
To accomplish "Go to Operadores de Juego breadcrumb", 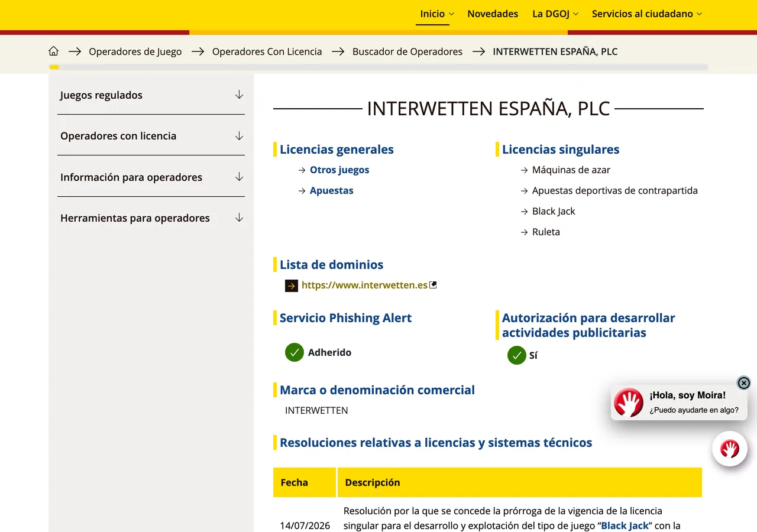I will [135, 51].
